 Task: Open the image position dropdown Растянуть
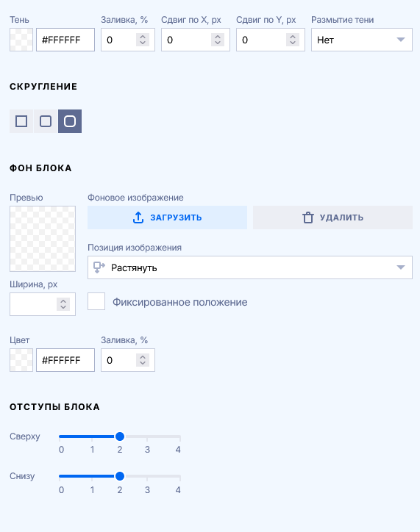coord(250,267)
